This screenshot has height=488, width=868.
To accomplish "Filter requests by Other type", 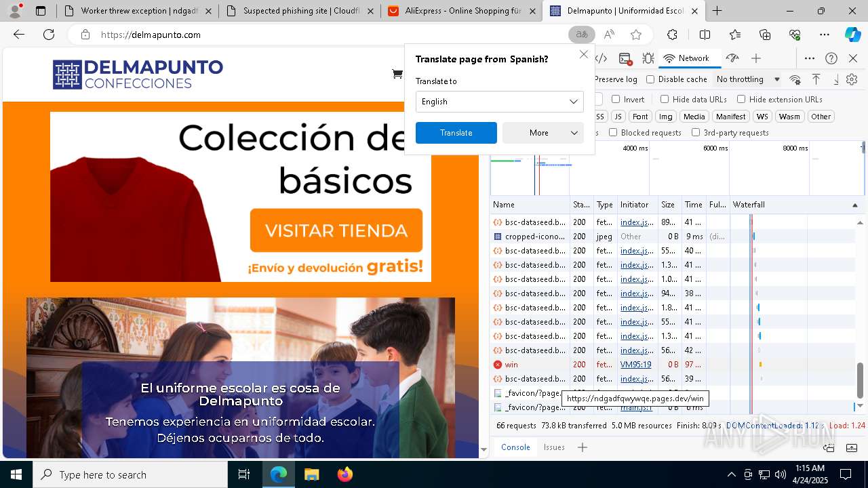I will coord(821,117).
